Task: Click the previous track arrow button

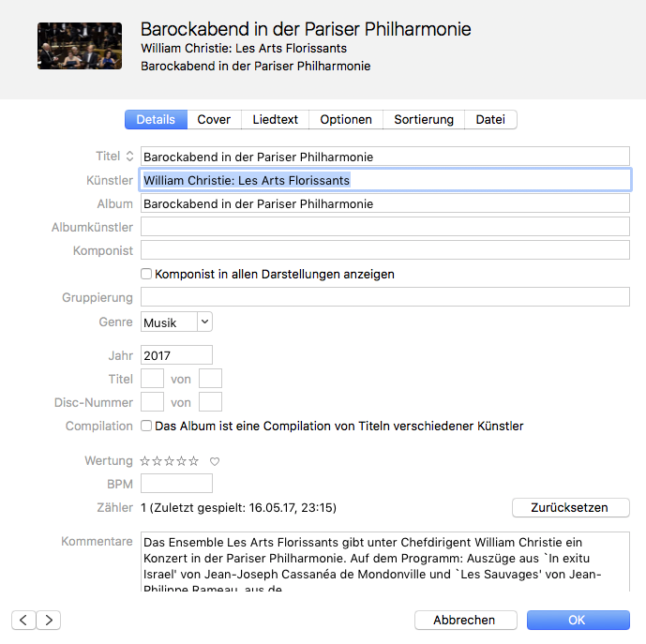Action: pos(23,620)
